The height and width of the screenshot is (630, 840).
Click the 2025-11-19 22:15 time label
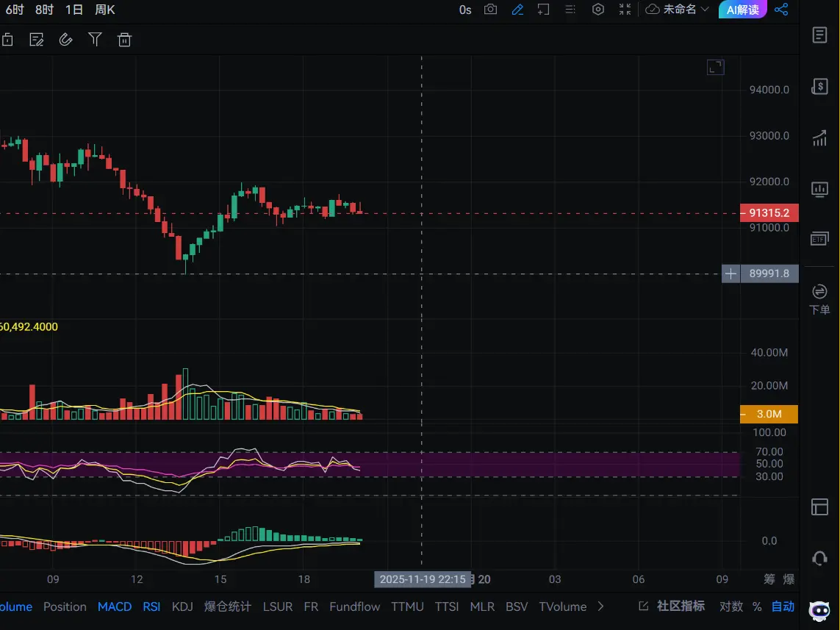[x=423, y=579]
